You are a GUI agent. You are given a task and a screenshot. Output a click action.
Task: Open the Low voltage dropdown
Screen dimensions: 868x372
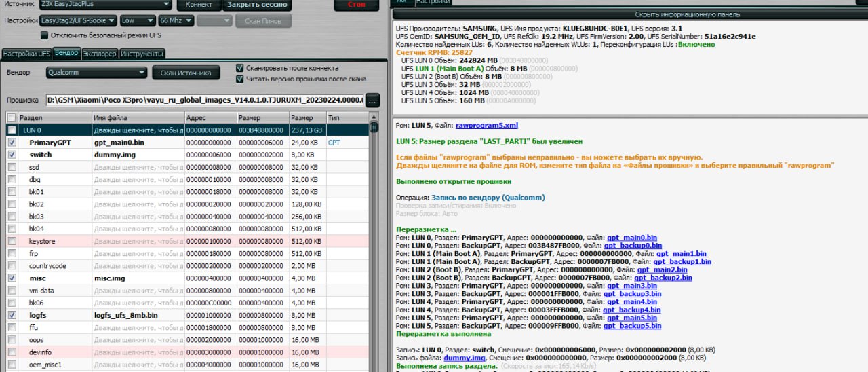[138, 21]
